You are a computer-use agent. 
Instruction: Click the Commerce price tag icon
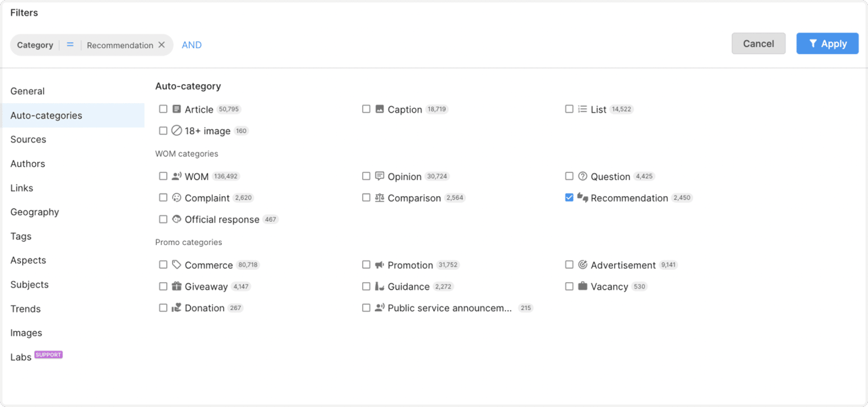[176, 265]
